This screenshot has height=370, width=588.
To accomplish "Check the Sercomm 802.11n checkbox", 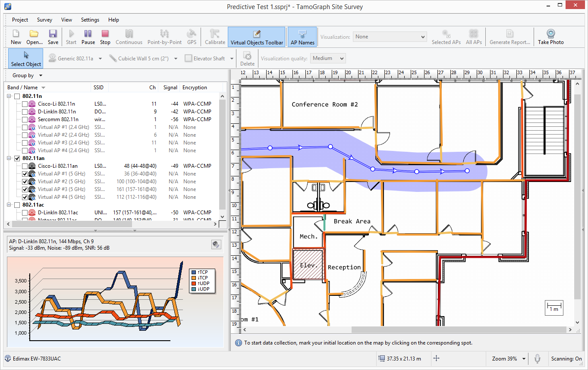I will [x=25, y=119].
